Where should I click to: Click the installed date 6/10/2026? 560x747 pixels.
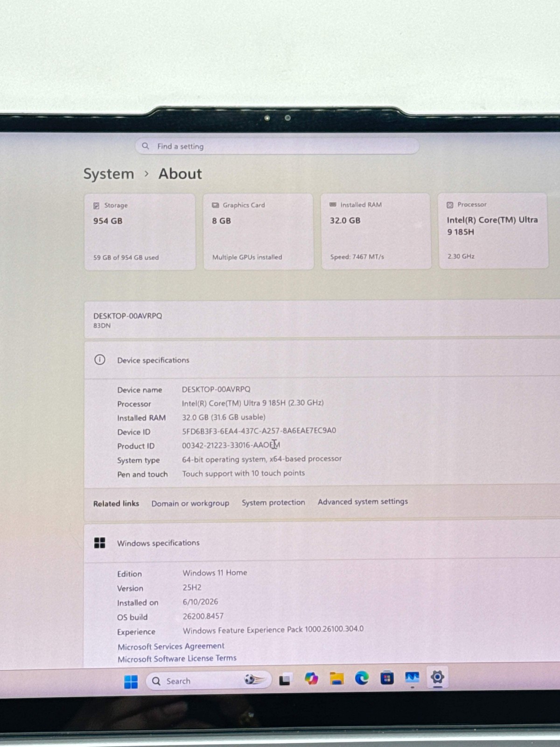(200, 602)
